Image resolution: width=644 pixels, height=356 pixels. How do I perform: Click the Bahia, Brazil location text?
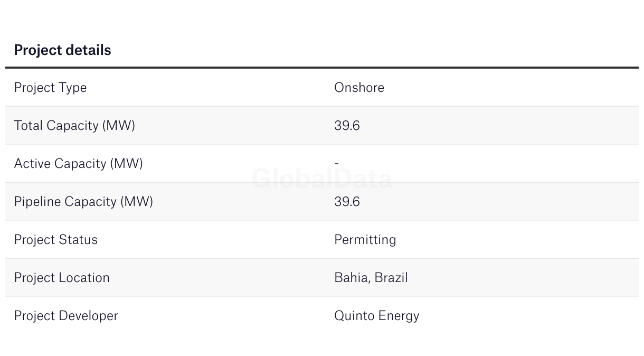click(x=371, y=278)
